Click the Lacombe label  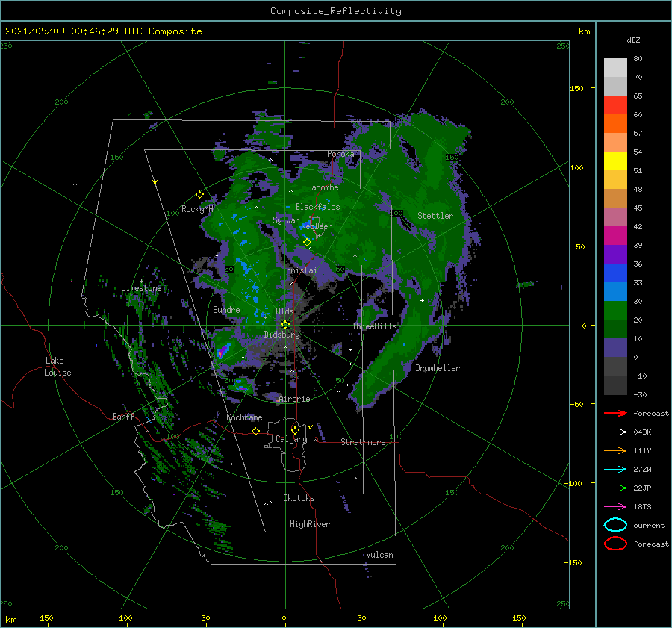coord(323,187)
